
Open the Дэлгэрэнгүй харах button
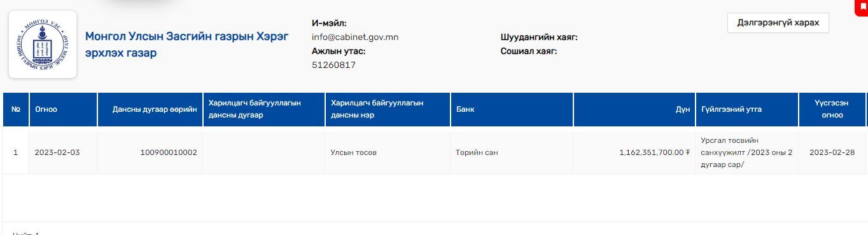tap(778, 23)
